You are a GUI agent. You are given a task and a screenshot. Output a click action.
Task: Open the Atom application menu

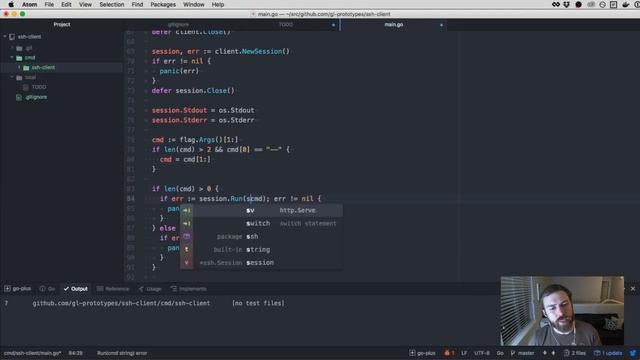pyautogui.click(x=29, y=4)
